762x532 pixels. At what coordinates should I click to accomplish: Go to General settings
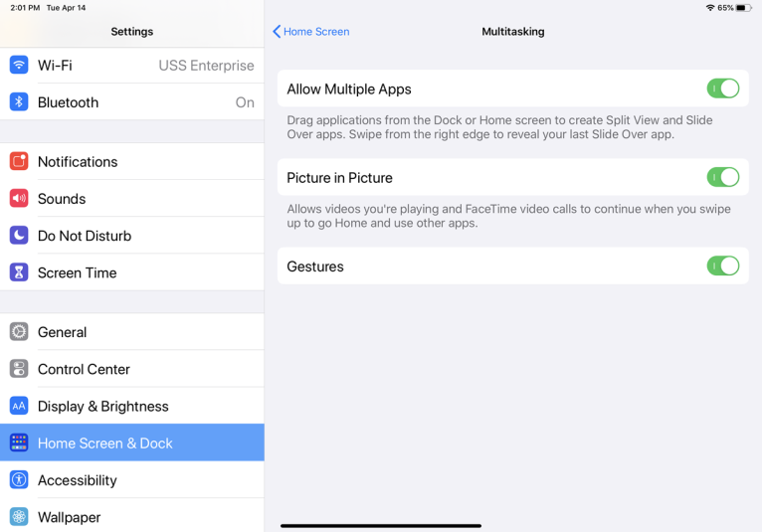pos(132,332)
